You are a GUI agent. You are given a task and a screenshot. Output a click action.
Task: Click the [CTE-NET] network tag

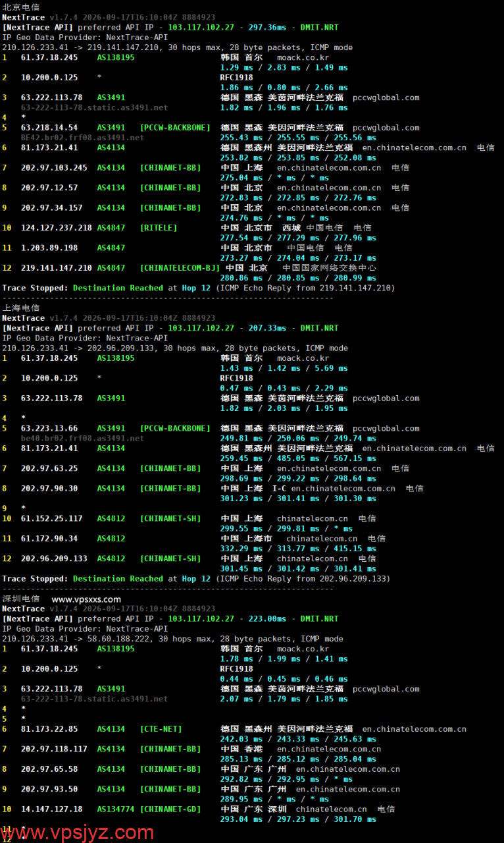tap(161, 728)
